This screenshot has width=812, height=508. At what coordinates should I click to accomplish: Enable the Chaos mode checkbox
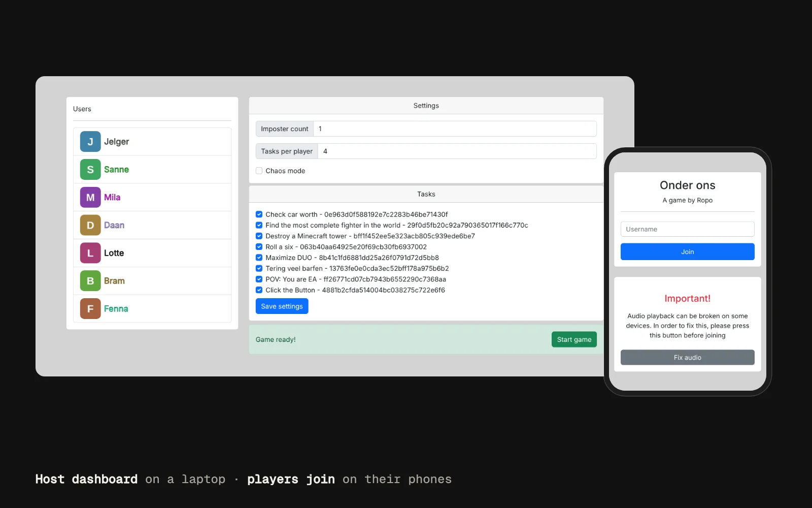[259, 171]
